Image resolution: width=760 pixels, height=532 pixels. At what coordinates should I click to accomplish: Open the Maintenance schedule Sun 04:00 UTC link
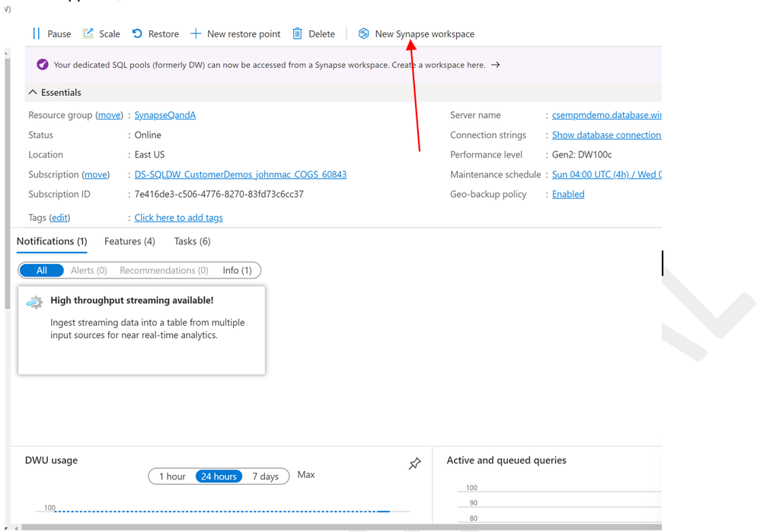tap(606, 174)
